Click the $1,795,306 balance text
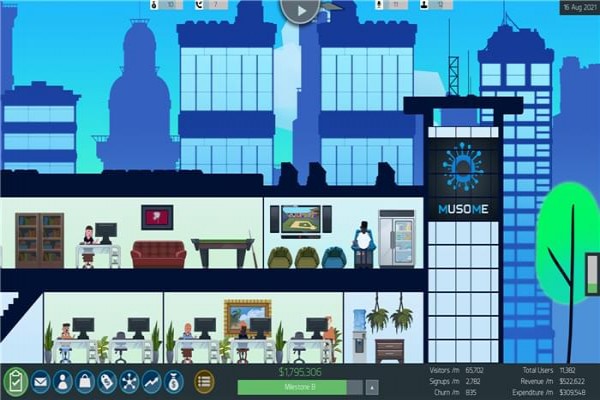 300,372
